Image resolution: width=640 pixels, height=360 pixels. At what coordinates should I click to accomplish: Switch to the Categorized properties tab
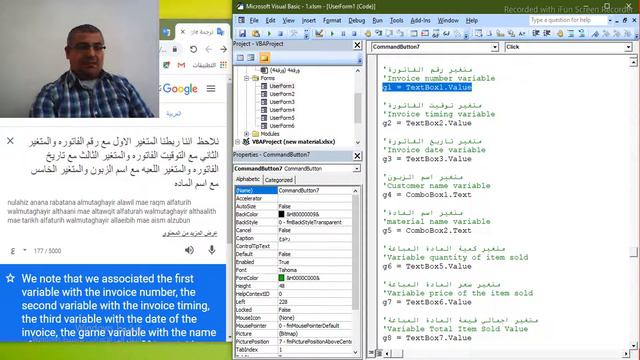279,180
